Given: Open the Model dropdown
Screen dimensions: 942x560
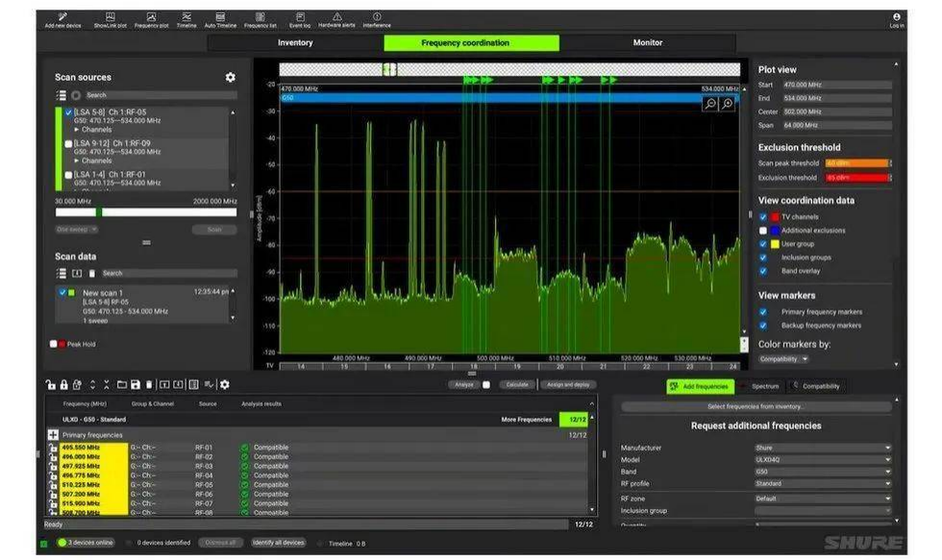Looking at the screenshot, I should pos(823,460).
